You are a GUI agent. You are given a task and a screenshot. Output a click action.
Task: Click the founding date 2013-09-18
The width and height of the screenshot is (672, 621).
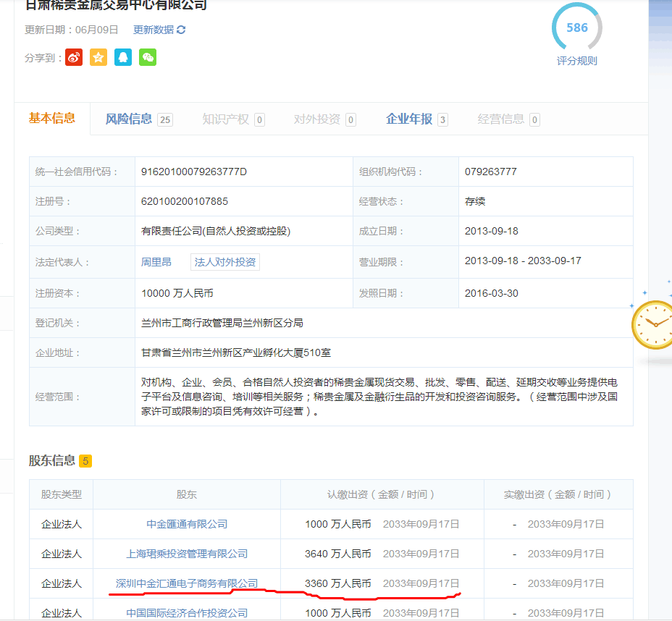tap(492, 232)
